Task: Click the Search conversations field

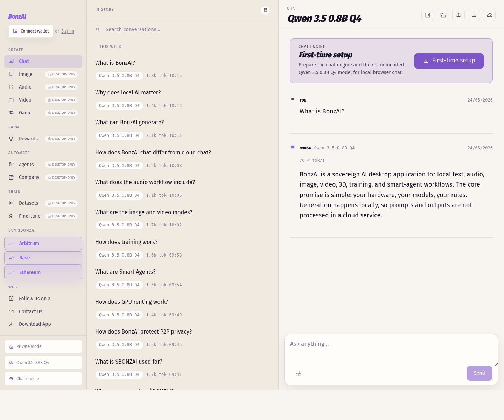Action: point(182,30)
